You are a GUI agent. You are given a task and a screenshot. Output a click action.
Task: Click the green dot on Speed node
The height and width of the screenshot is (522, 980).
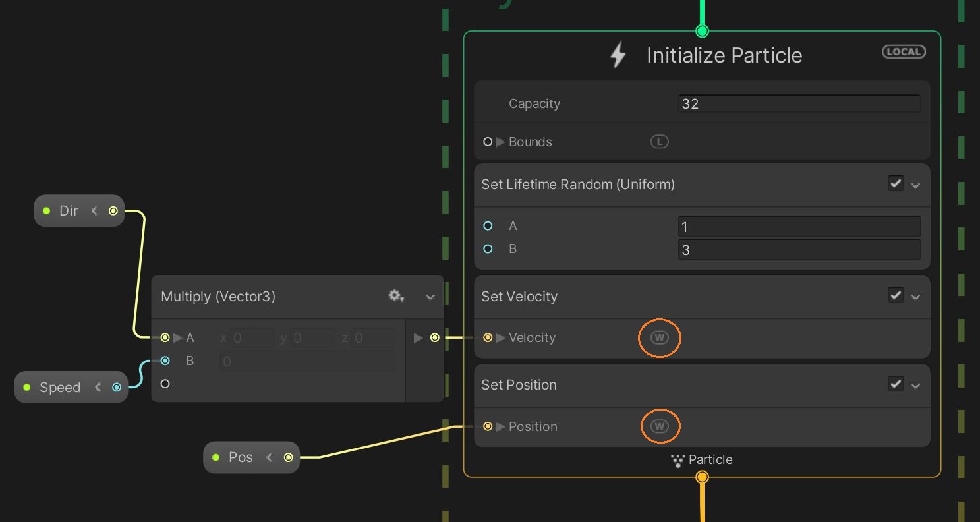[x=26, y=387]
